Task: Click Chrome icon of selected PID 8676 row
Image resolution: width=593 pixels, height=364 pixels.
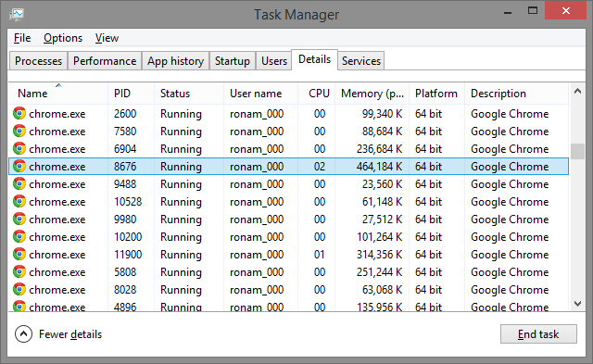Action: tap(19, 167)
